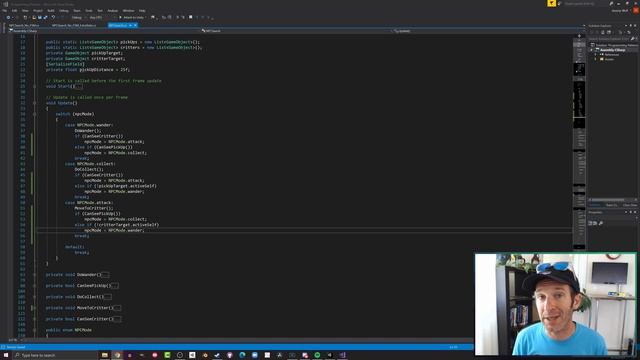Screen dimensions: 640x360
Task: Open the Window menu
Action: [x=128, y=11]
